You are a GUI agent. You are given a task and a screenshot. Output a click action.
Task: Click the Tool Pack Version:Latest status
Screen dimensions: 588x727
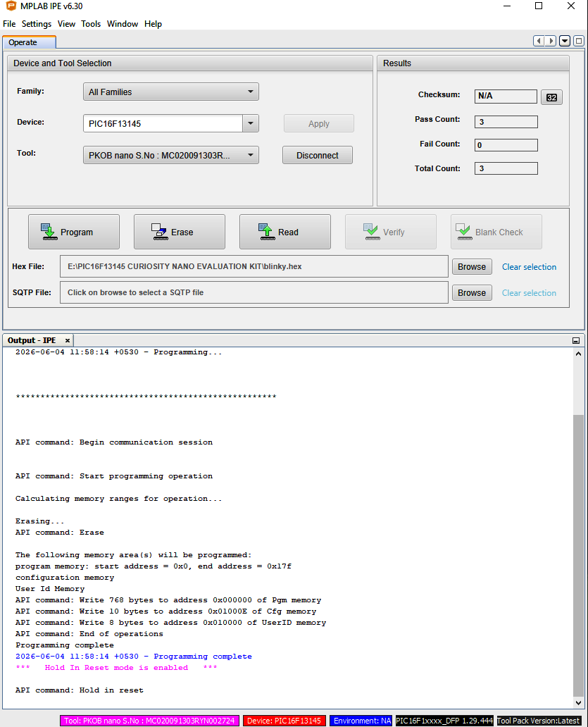coord(539,721)
